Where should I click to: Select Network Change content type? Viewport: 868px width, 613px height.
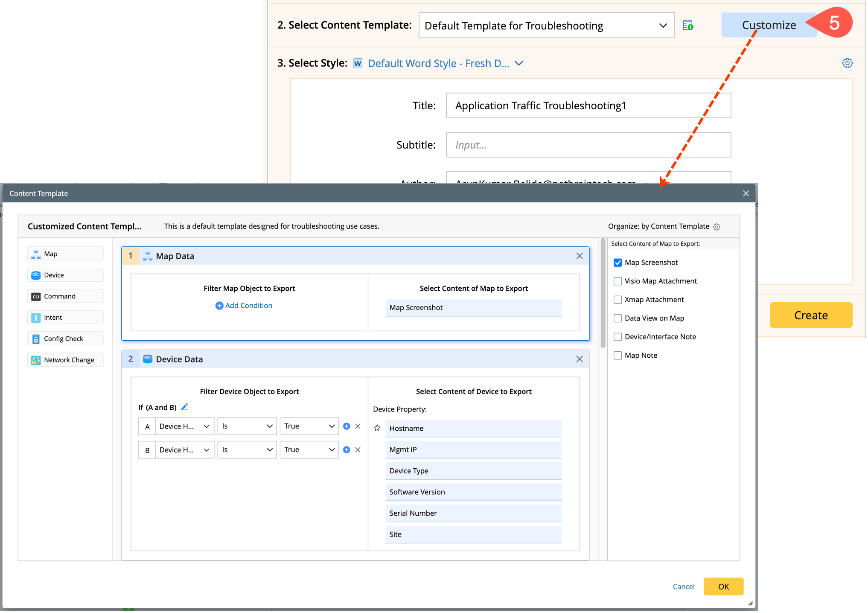(65, 360)
